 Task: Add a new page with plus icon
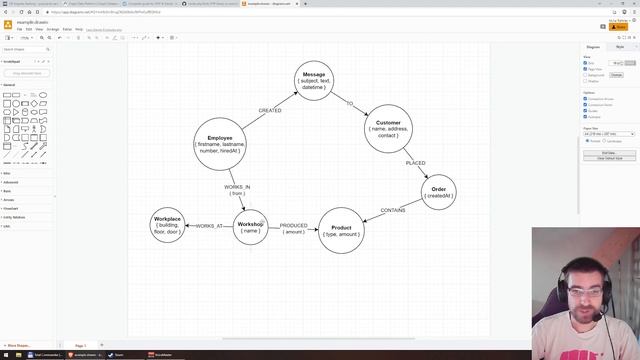[x=102, y=345]
